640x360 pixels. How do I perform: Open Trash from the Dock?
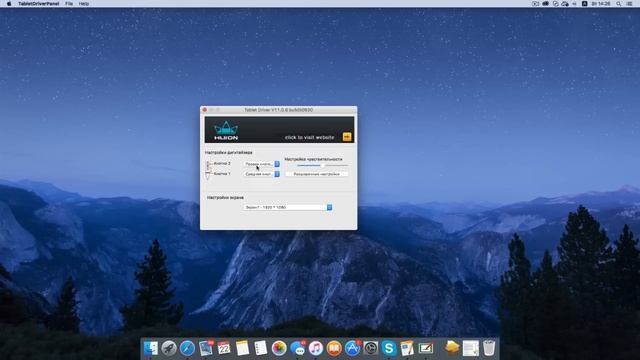click(x=489, y=348)
